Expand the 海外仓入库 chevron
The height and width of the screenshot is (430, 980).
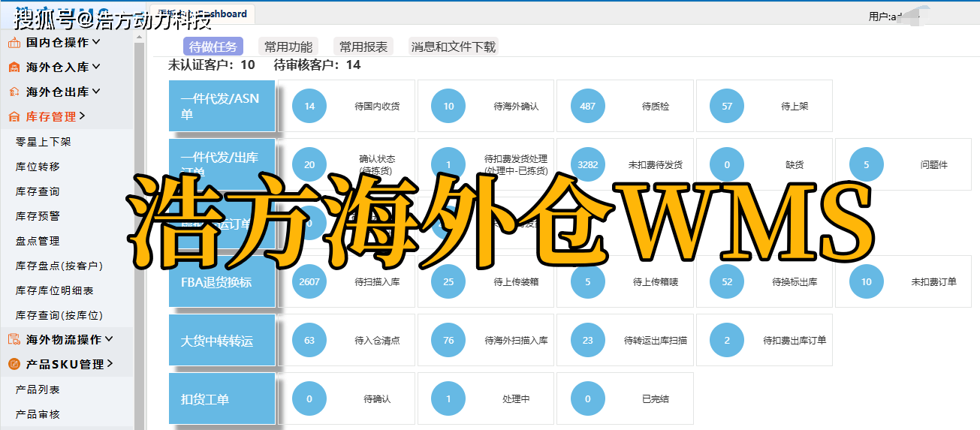(95, 68)
